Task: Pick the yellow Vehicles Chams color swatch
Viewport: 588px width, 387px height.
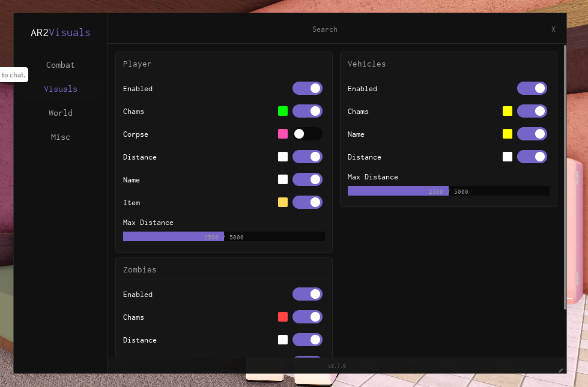Action: [508, 111]
